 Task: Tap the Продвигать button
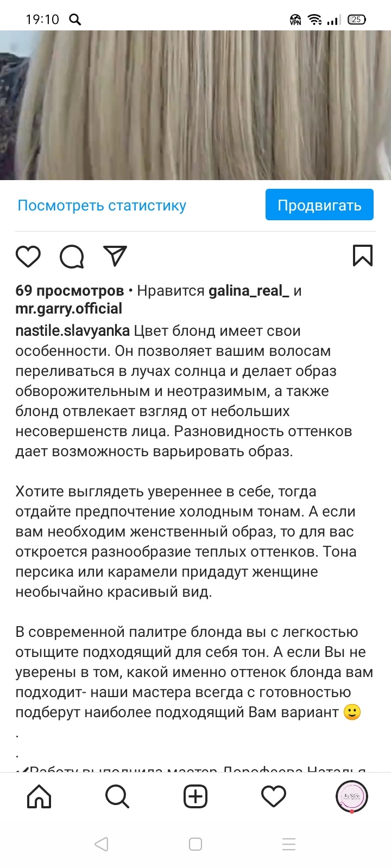tap(319, 205)
